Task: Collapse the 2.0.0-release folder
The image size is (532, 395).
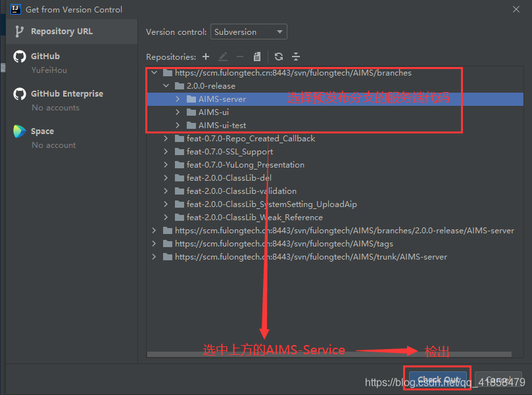Action: 166,86
